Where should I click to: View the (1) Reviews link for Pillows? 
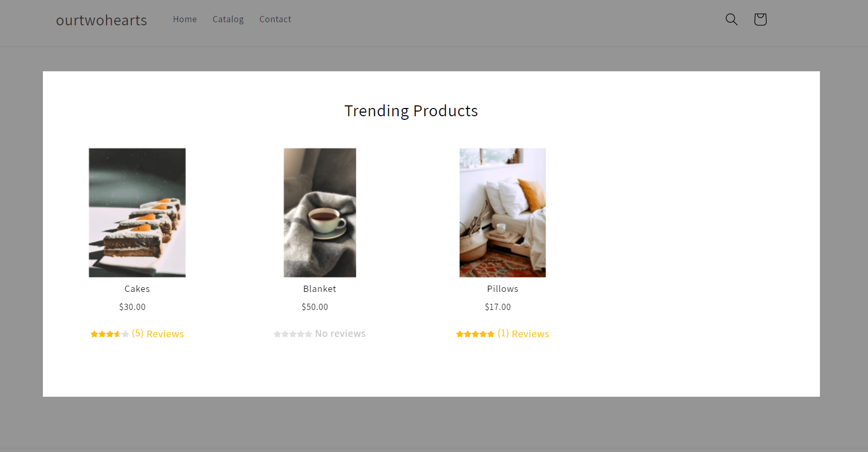pos(523,334)
